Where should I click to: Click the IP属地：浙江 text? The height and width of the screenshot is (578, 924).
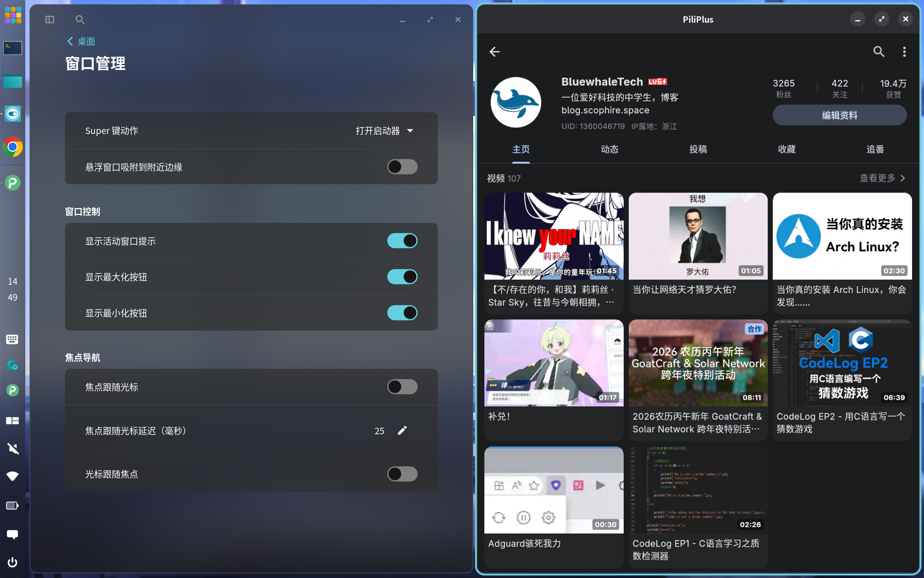[654, 126]
